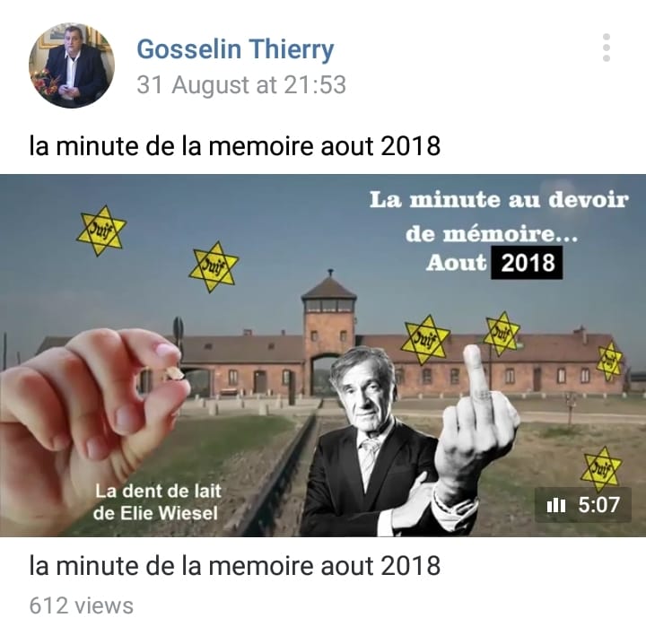Visit the Gosselin Thierry profile name link
The width and height of the screenshot is (646, 644).
point(235,49)
